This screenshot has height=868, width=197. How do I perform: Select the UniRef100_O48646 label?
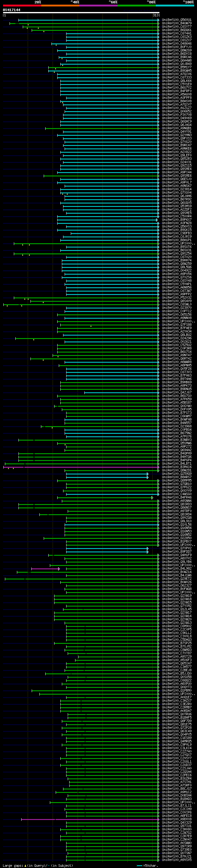pos(177,43)
